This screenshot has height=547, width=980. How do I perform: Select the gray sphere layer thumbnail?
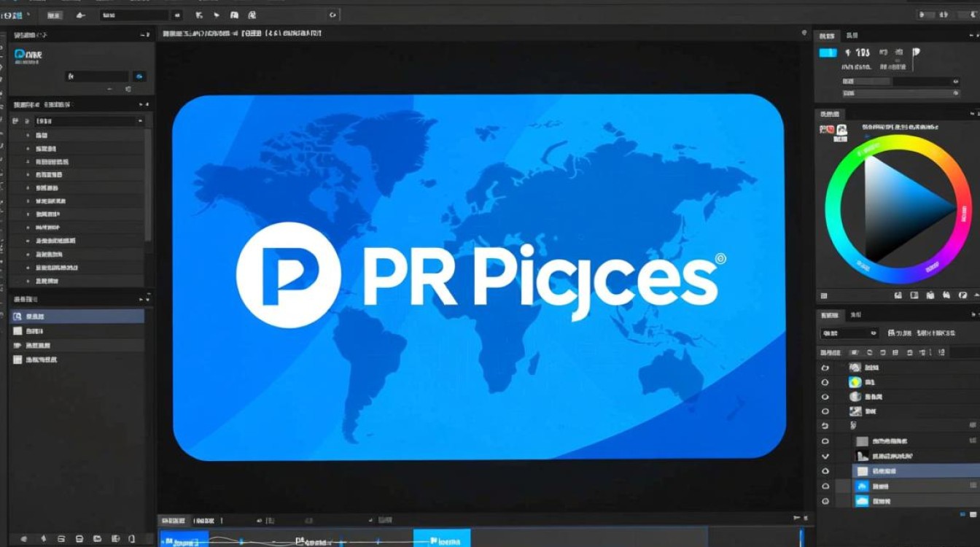pos(855,397)
